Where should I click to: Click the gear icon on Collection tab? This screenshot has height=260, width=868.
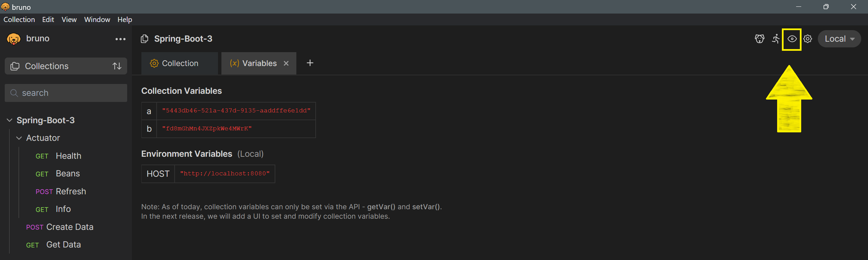click(x=154, y=63)
